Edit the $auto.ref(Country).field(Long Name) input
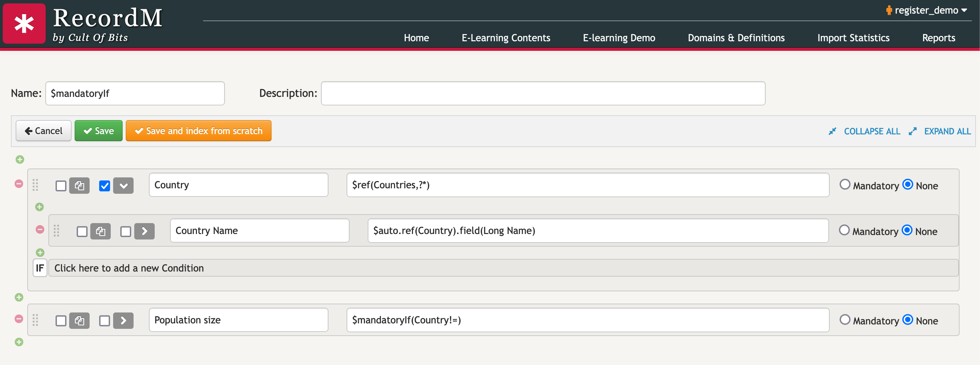Screen dimensions: 980x365 pos(598,231)
